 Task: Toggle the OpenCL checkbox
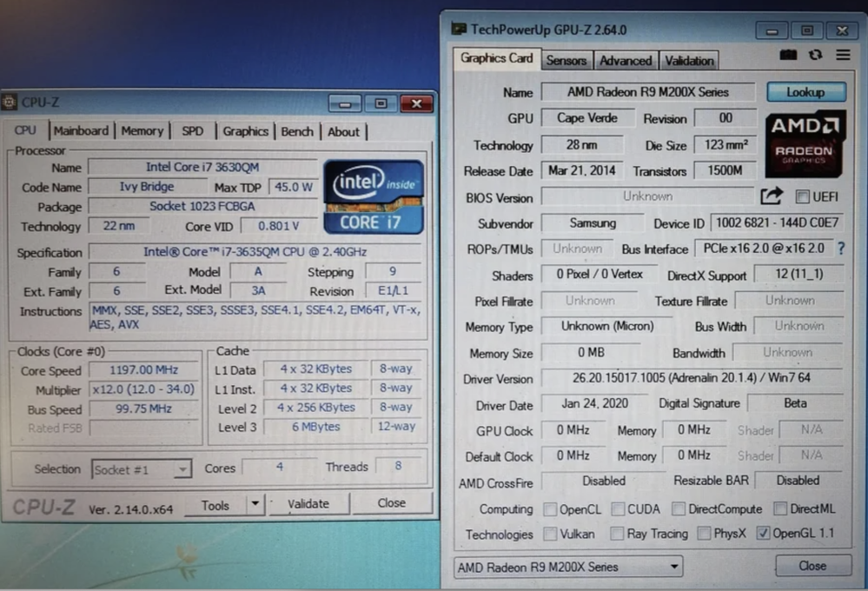(550, 509)
